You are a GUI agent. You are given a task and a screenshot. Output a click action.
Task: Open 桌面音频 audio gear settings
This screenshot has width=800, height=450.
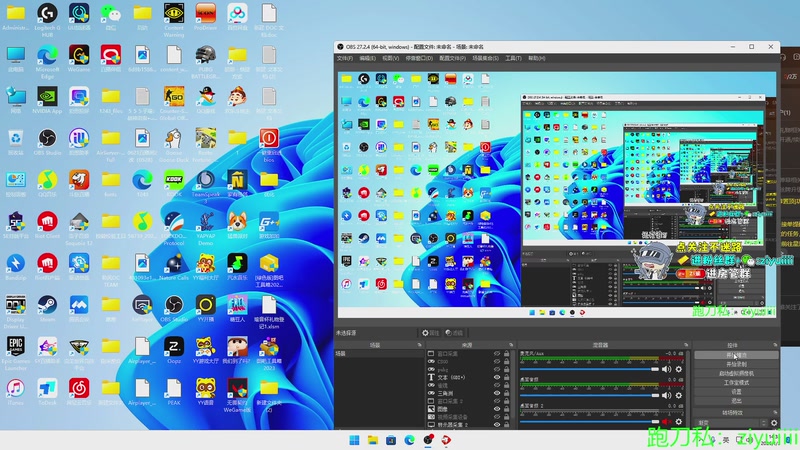679,395
